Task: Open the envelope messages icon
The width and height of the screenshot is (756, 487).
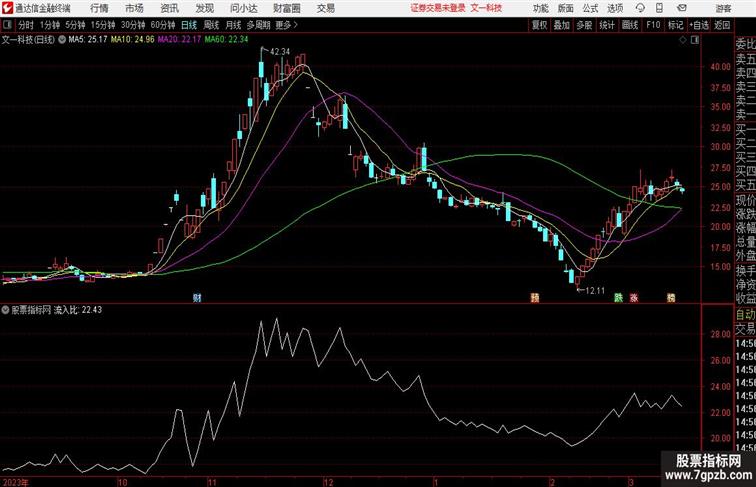Action: pos(682,8)
